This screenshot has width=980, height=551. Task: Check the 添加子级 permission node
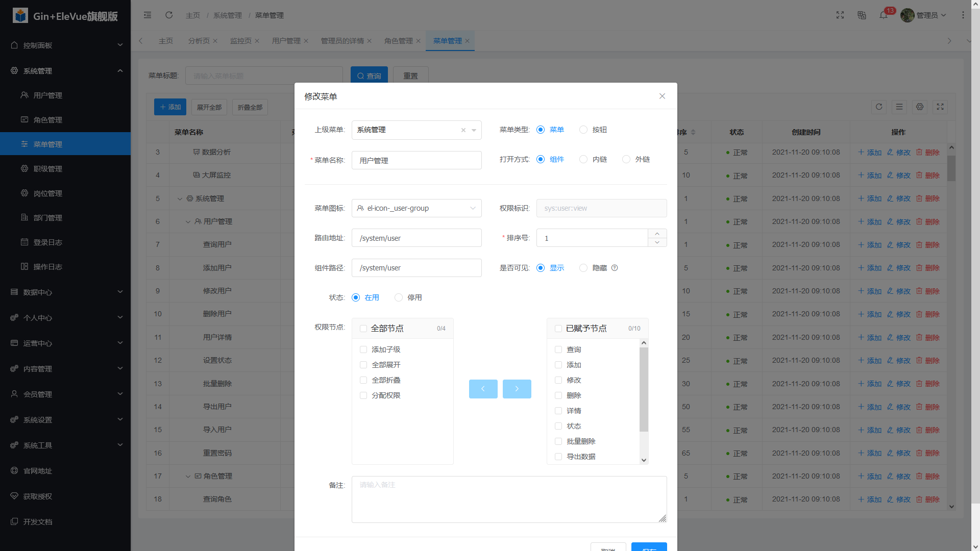pyautogui.click(x=363, y=349)
